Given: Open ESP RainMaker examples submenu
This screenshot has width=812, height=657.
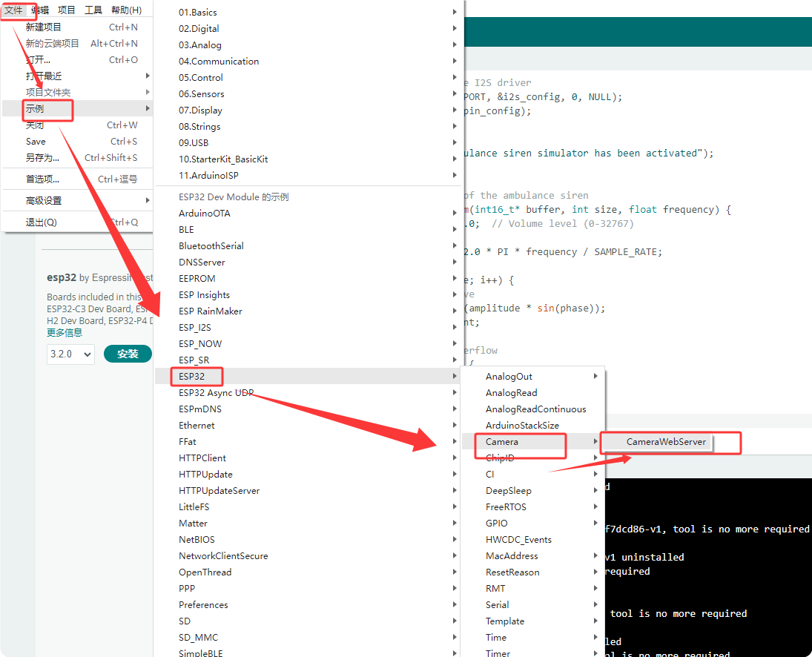Looking at the screenshot, I should (309, 311).
